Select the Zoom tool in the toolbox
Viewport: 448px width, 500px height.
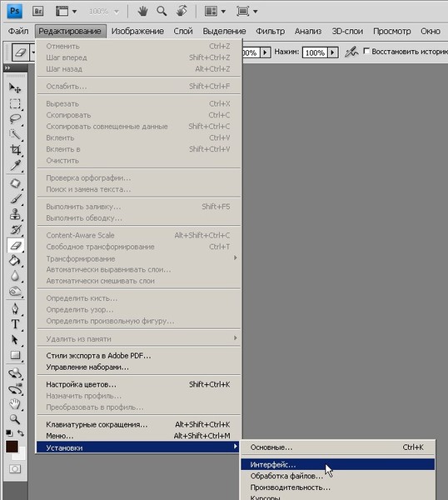click(15, 419)
